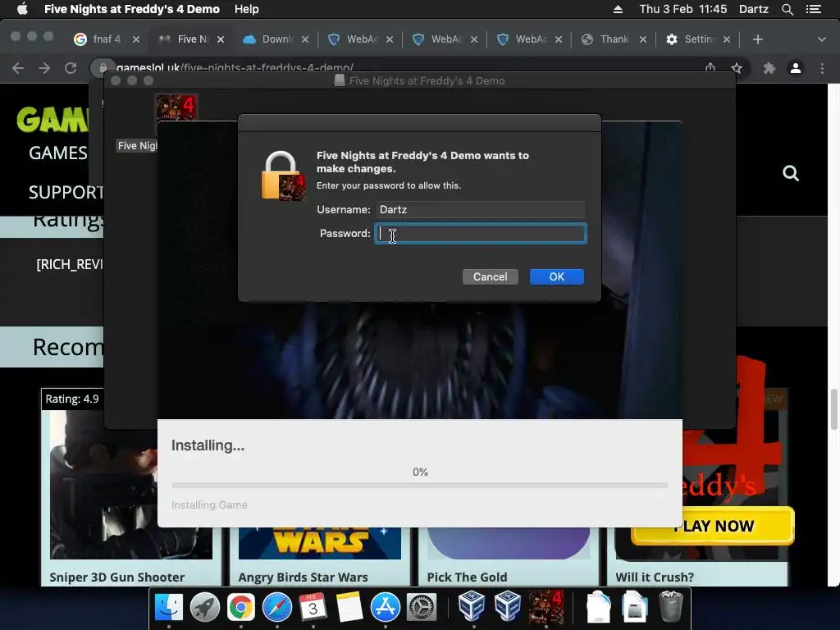This screenshot has height=630, width=840.
Task: Go back in Chrome
Action: pyautogui.click(x=18, y=68)
